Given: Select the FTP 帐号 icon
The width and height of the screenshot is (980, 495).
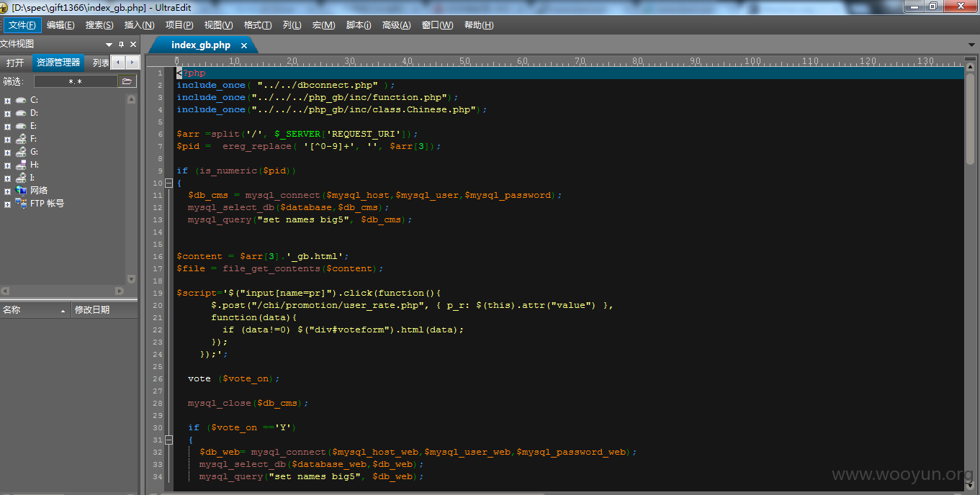Looking at the screenshot, I should click(21, 204).
